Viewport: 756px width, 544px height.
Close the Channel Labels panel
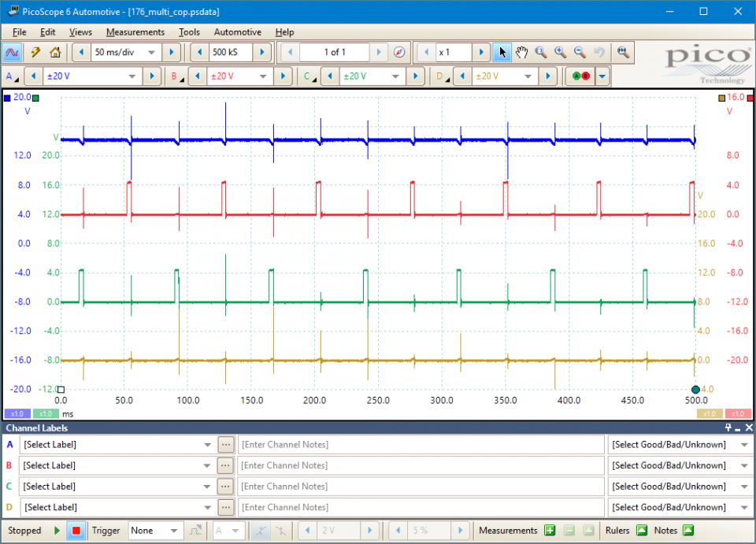(749, 427)
